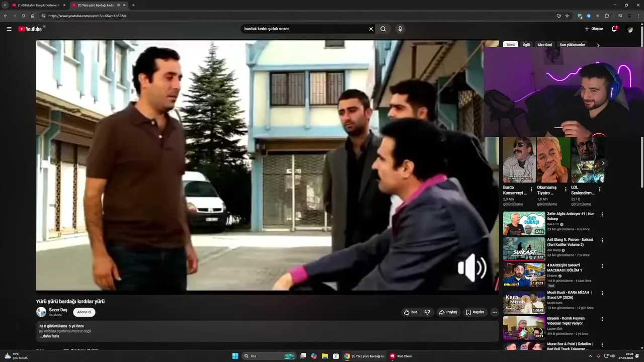This screenshot has height=362, width=644.
Task: Dislike the video
Action: (x=427, y=312)
